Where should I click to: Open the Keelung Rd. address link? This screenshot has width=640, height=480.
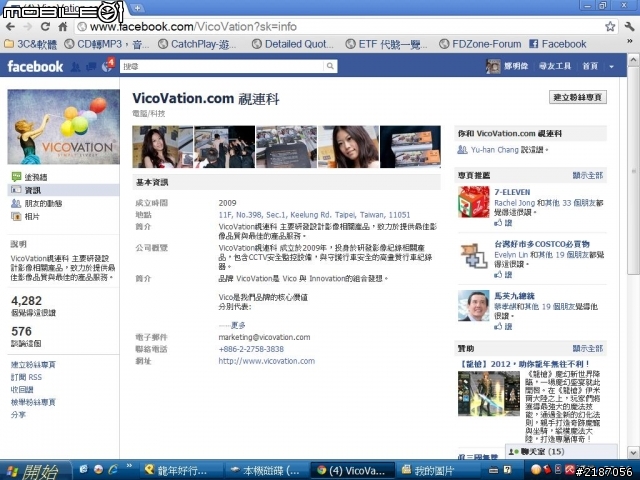[x=314, y=215]
